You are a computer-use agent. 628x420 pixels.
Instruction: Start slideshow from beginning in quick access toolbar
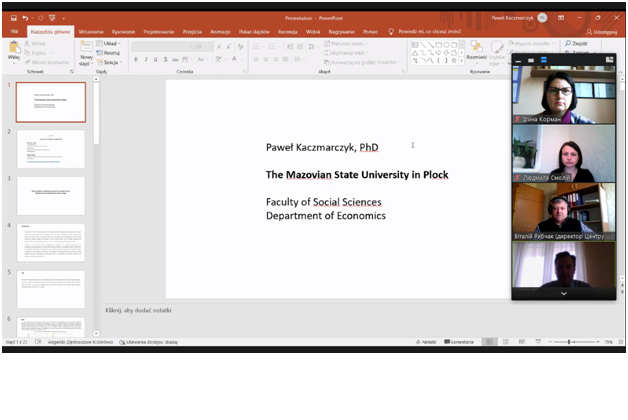tap(52, 18)
